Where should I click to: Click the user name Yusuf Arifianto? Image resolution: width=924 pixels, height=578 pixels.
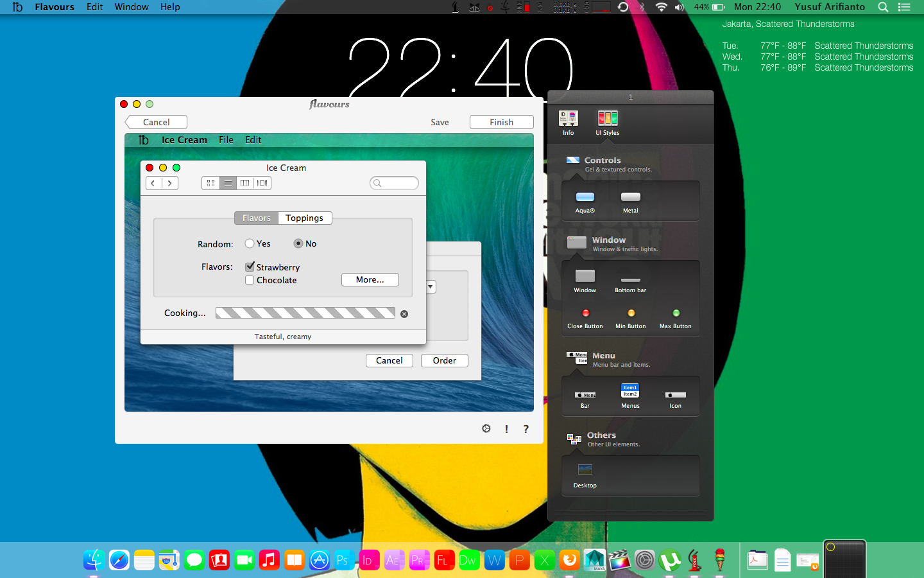pos(830,7)
